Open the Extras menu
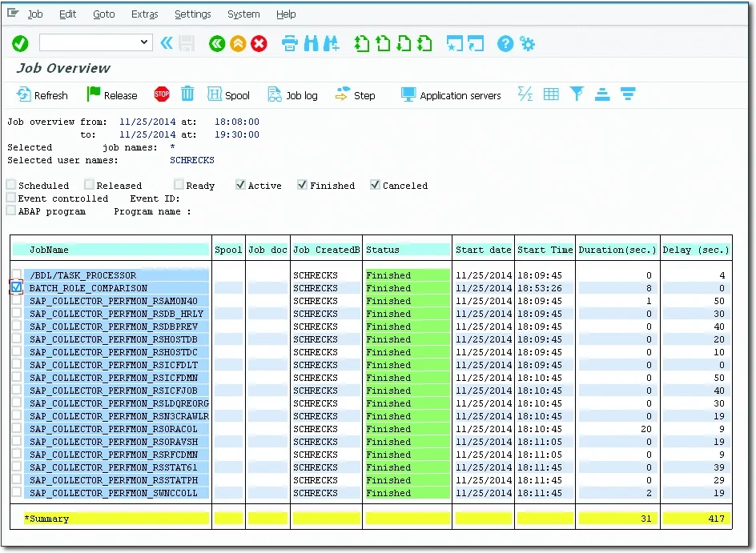Viewport: 756px width, 553px height. point(145,14)
